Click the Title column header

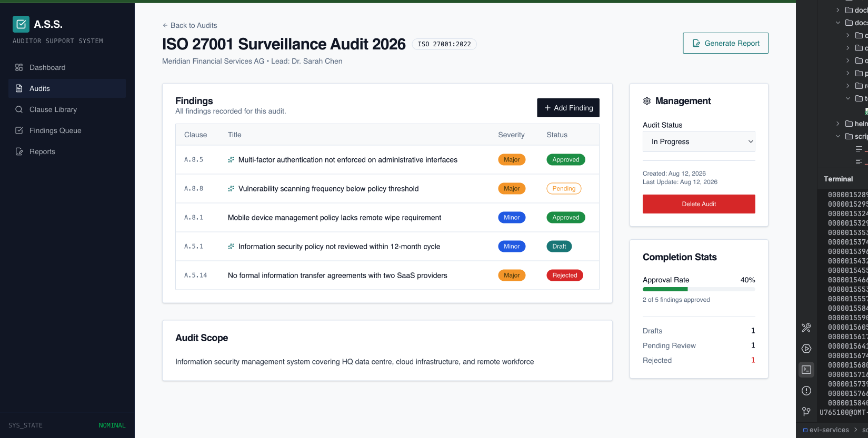[235, 135]
